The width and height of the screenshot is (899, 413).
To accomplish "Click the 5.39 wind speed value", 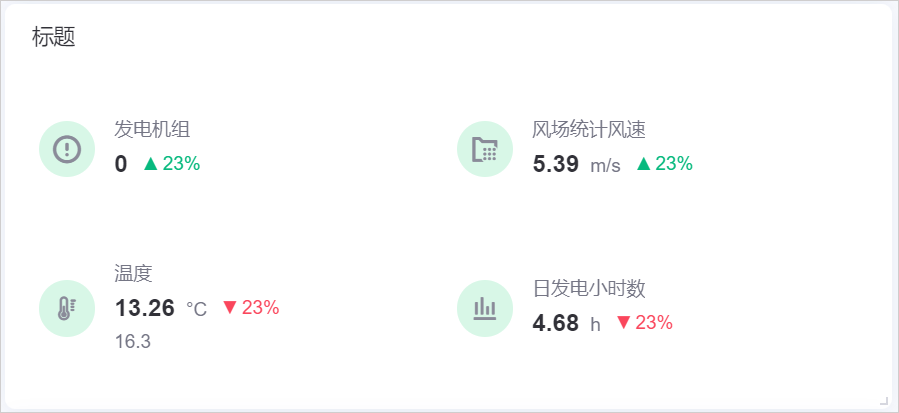I will (x=556, y=164).
